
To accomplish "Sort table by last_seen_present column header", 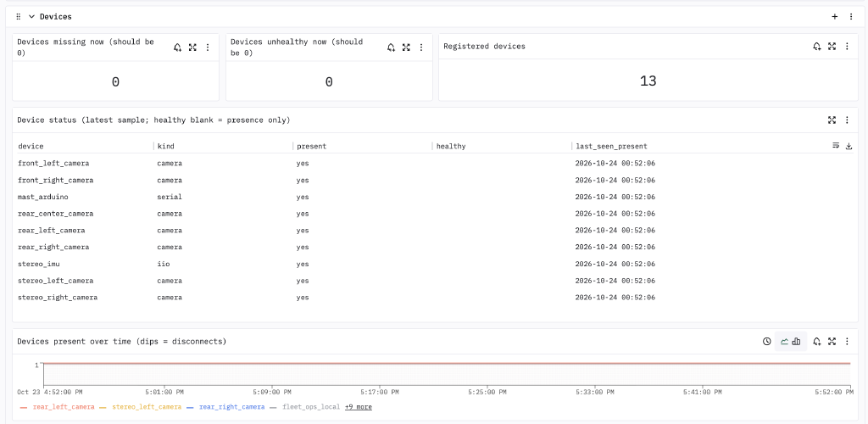I will pos(611,146).
